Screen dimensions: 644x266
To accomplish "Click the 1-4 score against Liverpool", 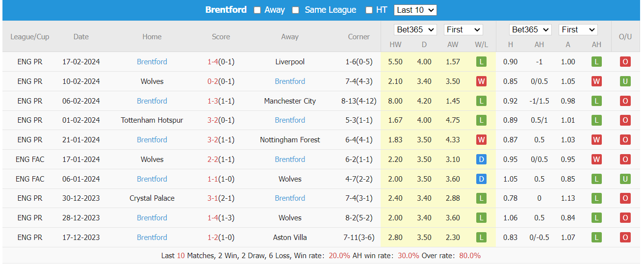I will tap(212, 62).
